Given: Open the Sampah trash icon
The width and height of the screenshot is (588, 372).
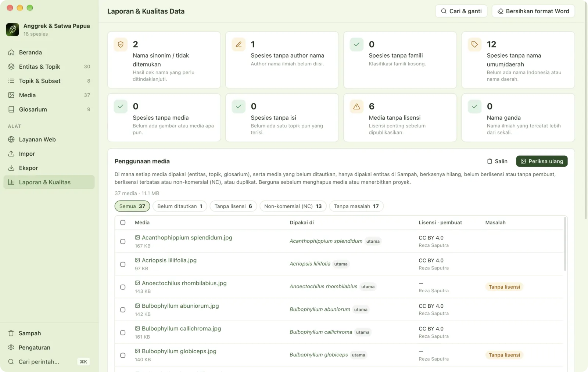Looking at the screenshot, I should click(11, 333).
